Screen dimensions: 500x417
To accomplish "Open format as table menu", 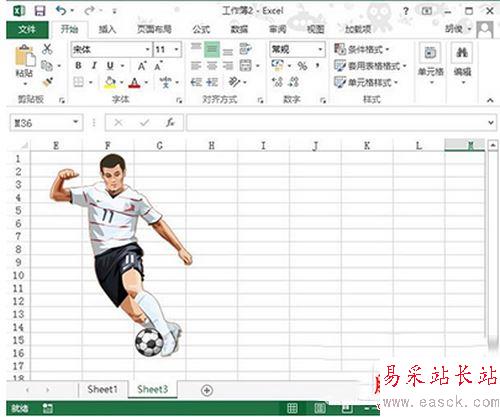I will 370,66.
